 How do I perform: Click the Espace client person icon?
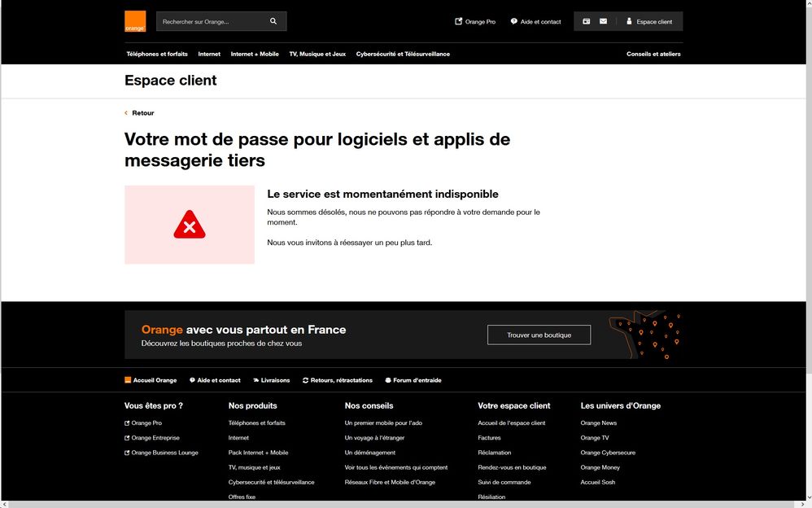628,21
